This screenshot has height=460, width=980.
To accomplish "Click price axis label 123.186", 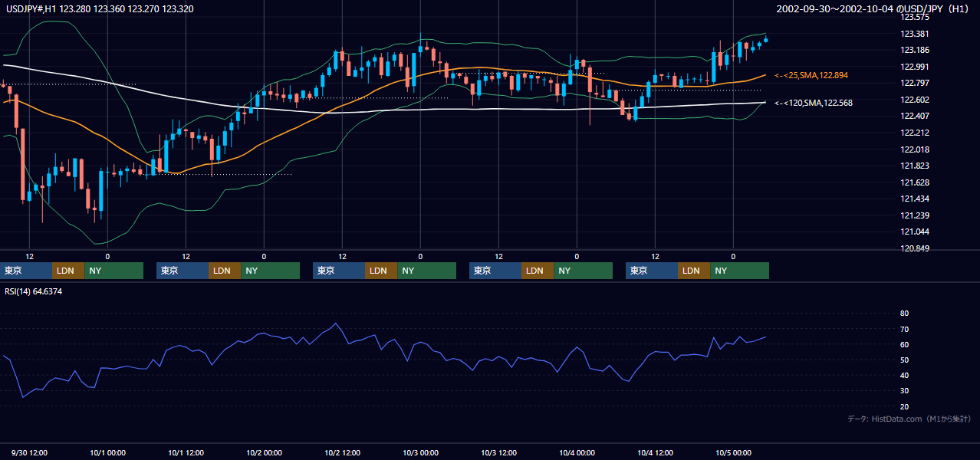I will point(914,50).
